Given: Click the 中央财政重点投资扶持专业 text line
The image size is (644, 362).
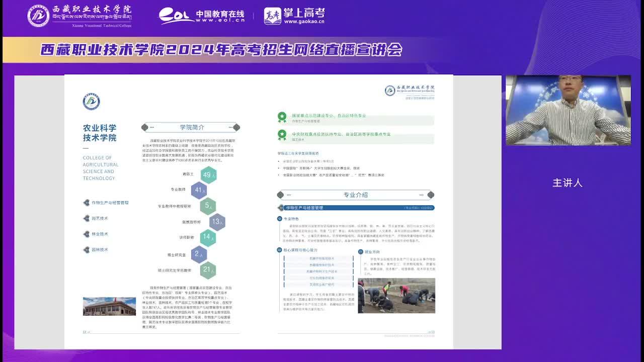Looking at the screenshot, I should click(x=341, y=134).
